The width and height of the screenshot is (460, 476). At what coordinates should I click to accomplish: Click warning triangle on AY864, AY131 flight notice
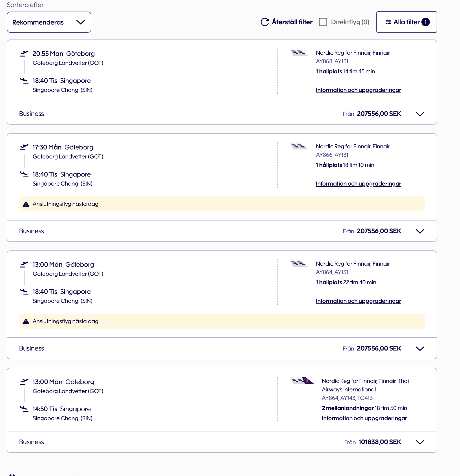pos(26,321)
